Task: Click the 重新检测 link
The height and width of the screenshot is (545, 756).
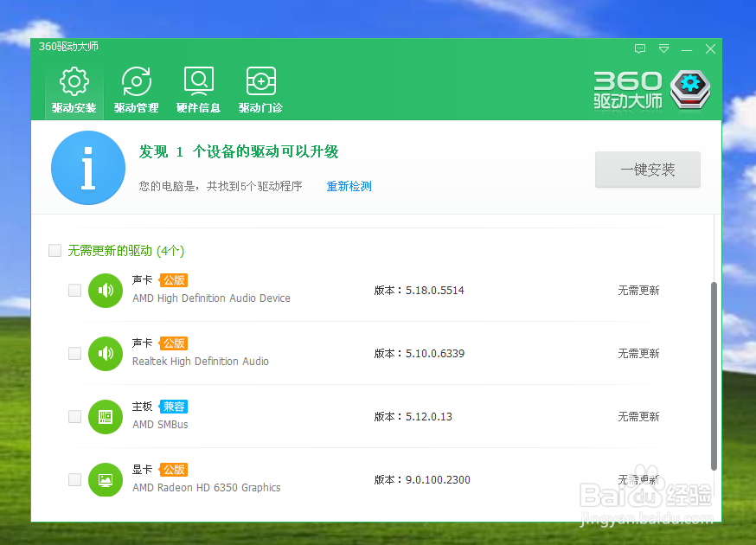Action: [x=349, y=186]
